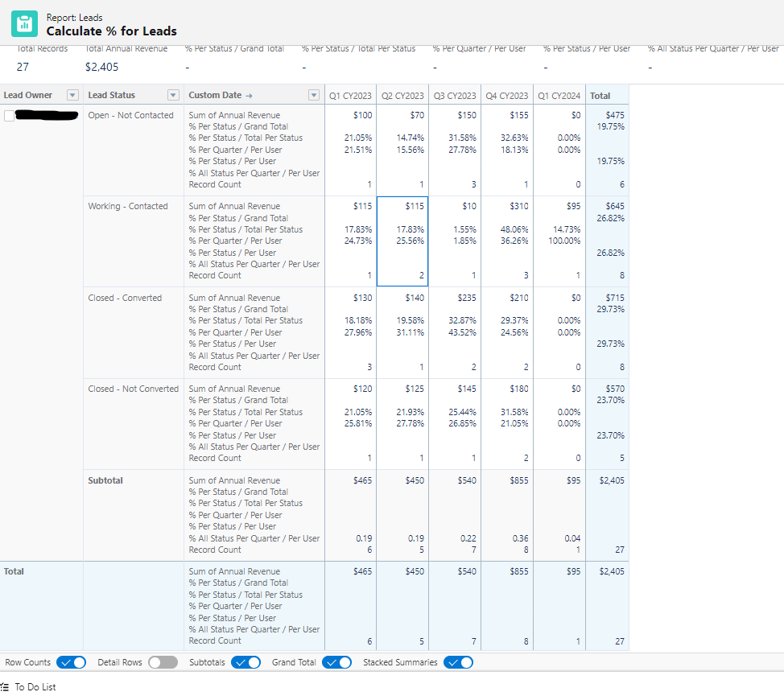Disable the Row Counts toggle
784x696 pixels.
click(x=71, y=662)
